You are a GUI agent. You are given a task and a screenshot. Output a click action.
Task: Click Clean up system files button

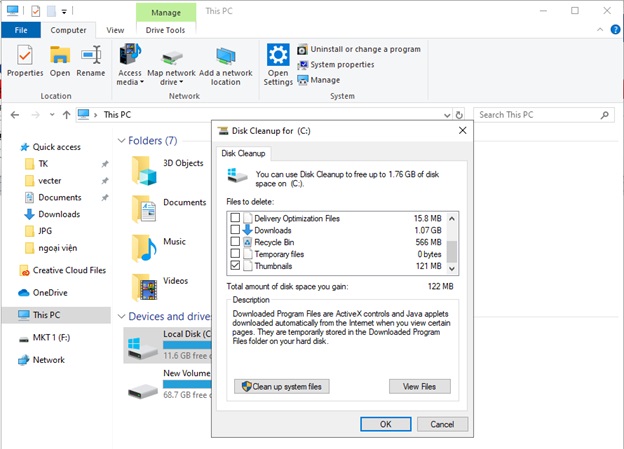tap(282, 387)
